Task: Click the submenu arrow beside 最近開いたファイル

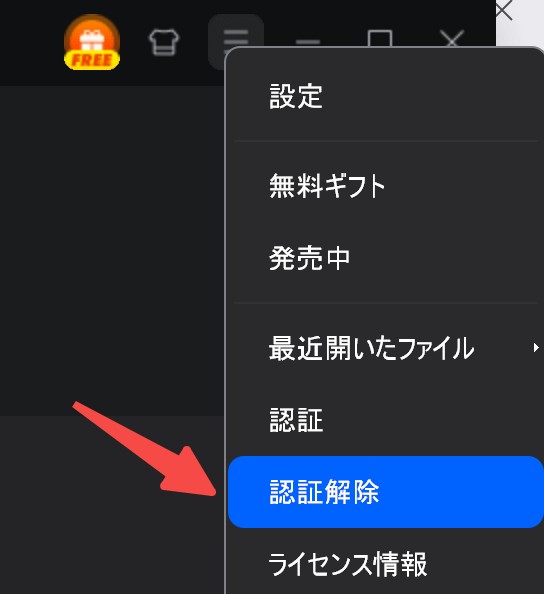Action: click(535, 347)
